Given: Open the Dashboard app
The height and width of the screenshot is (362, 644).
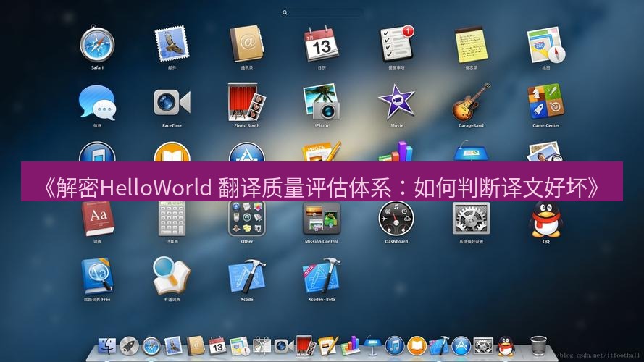Looking at the screenshot, I should (396, 219).
